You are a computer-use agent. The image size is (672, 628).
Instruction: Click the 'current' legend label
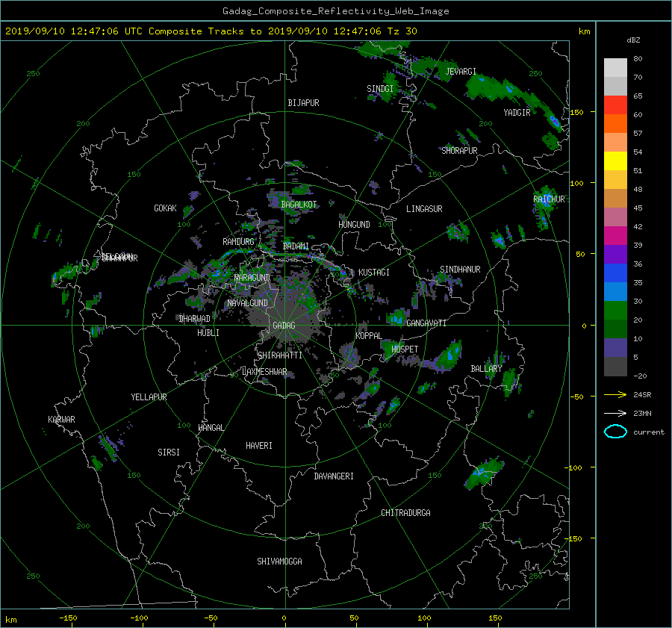point(648,432)
